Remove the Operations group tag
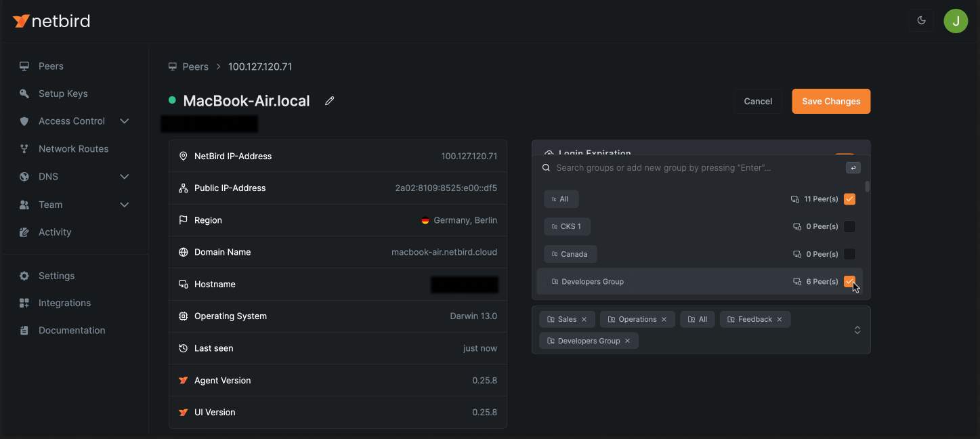Screen dimensions: 980x439 [664, 320]
